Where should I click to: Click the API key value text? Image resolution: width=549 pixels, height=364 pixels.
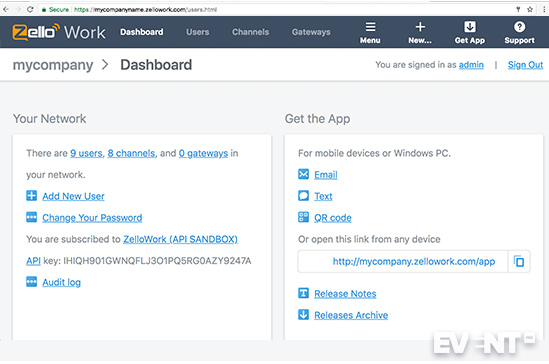(157, 261)
